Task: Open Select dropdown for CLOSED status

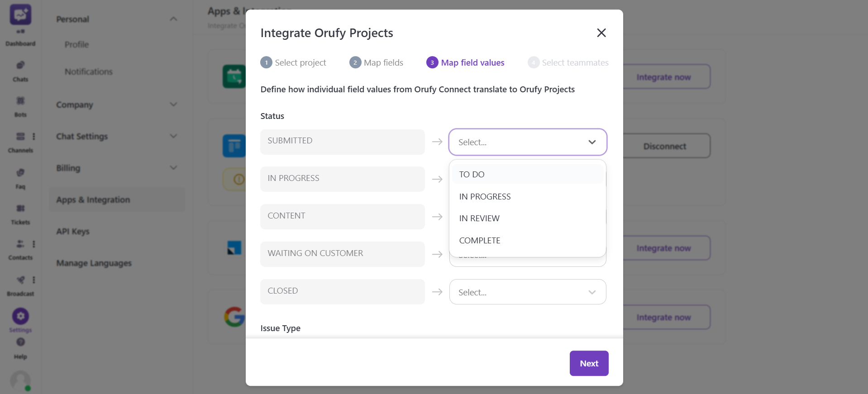Action: (527, 292)
